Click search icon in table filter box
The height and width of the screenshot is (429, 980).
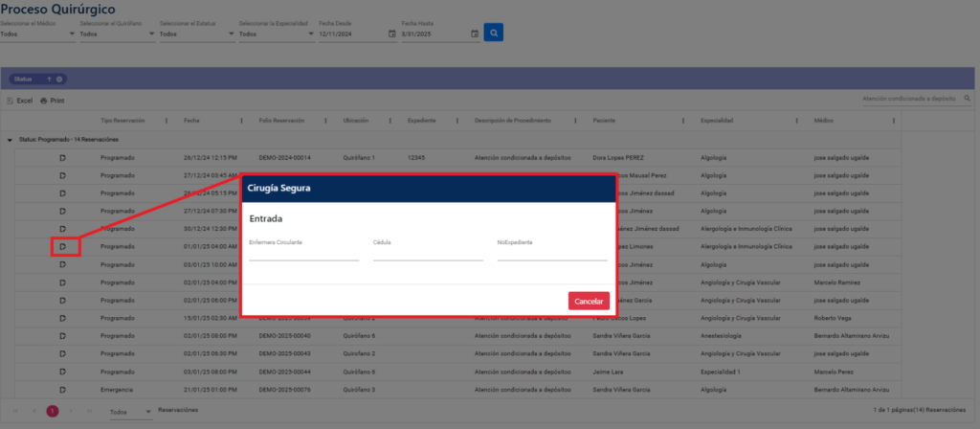[x=968, y=99]
